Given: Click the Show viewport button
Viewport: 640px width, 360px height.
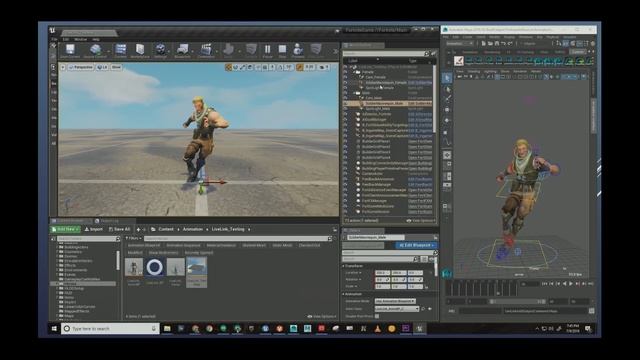Looking at the screenshot, I should click(116, 67).
